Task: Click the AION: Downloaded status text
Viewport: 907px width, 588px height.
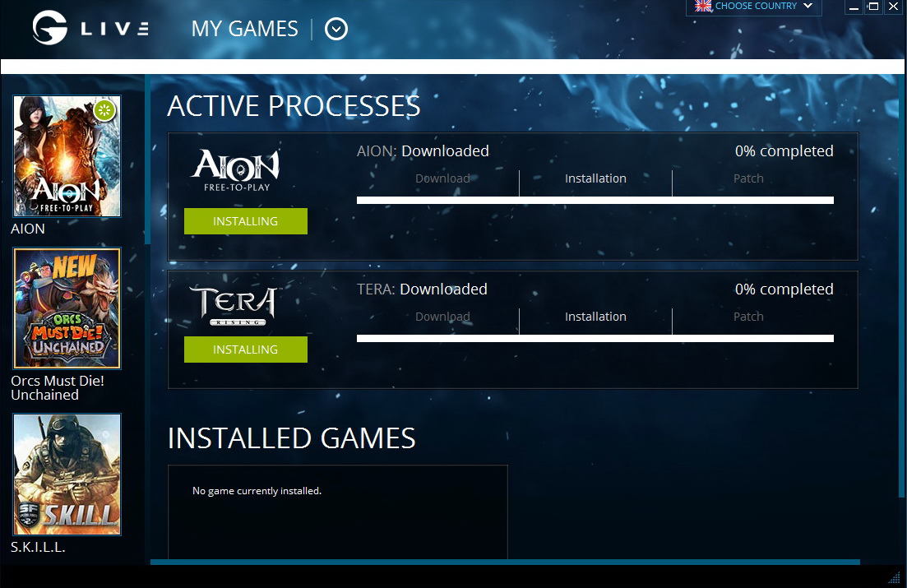Action: (423, 151)
